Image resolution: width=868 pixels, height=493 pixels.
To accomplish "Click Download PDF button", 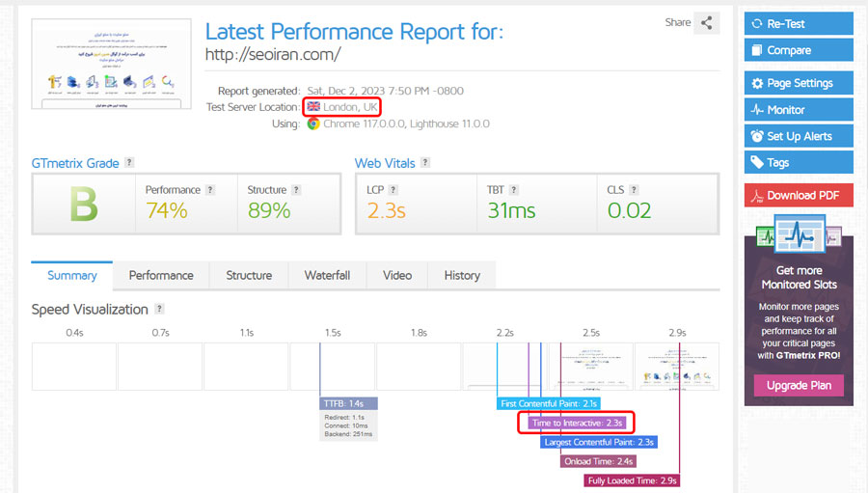I will [x=799, y=196].
